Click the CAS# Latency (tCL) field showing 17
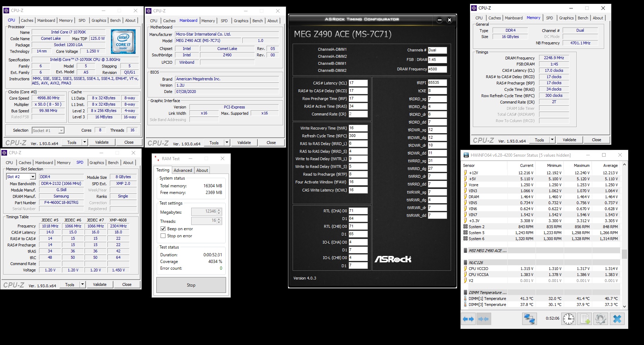The height and width of the screenshot is (345, 644). coord(358,83)
